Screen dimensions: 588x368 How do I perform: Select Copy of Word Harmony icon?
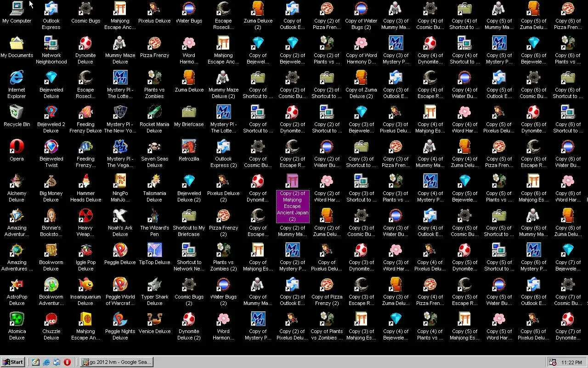(x=362, y=51)
